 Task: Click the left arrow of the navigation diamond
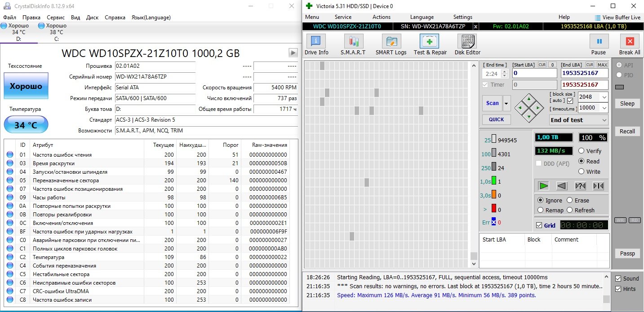click(x=520, y=108)
